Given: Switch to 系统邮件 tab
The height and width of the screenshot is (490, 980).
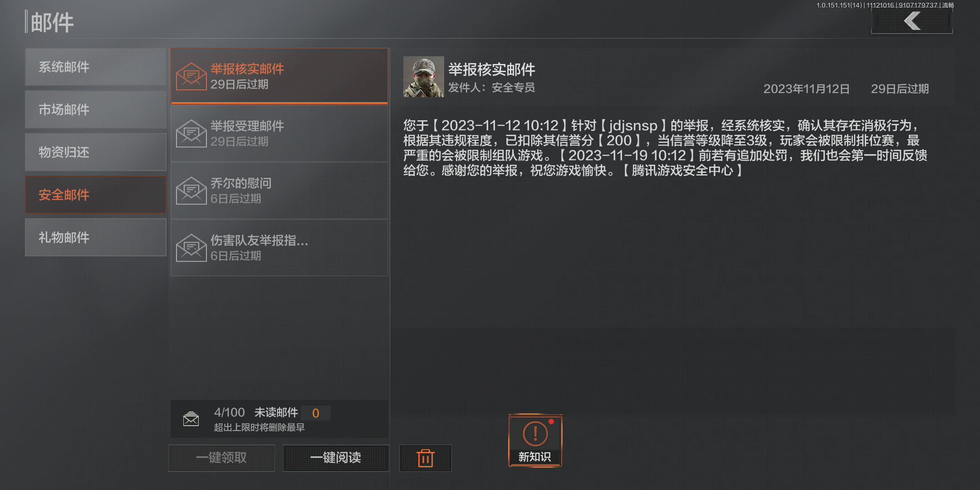Looking at the screenshot, I should pos(96,67).
